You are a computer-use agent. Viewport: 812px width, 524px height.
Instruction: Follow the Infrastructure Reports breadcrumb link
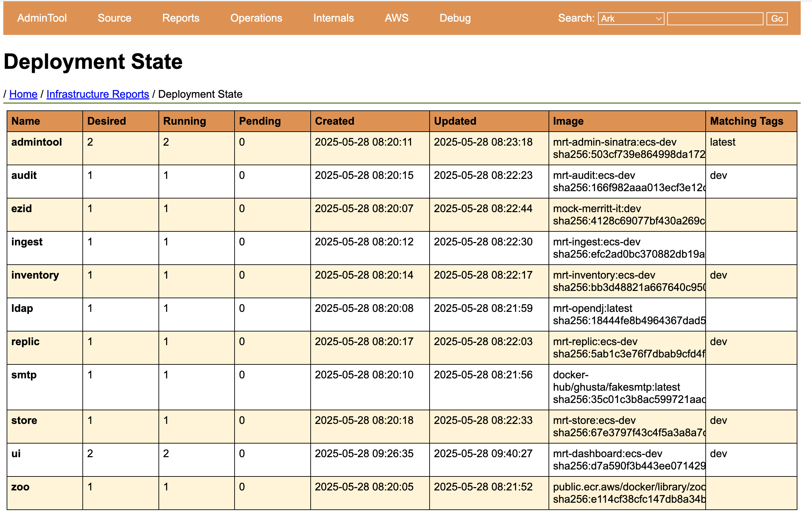pyautogui.click(x=98, y=94)
